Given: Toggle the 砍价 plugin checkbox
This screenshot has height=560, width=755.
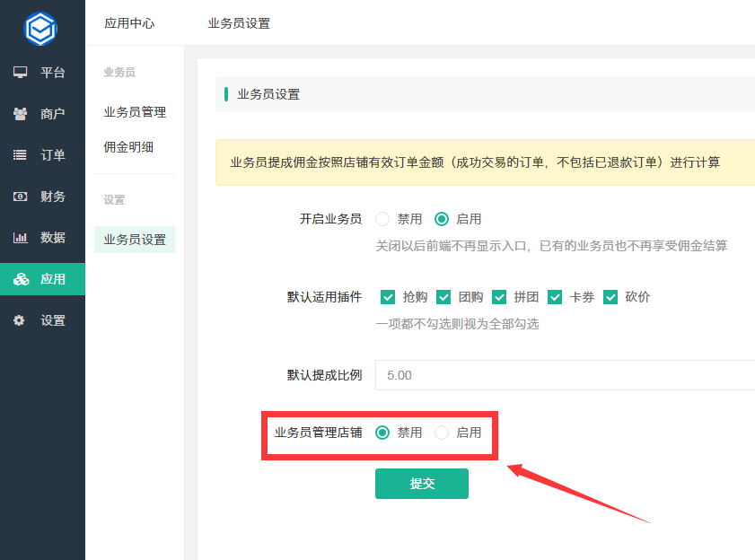Looking at the screenshot, I should point(610,297).
